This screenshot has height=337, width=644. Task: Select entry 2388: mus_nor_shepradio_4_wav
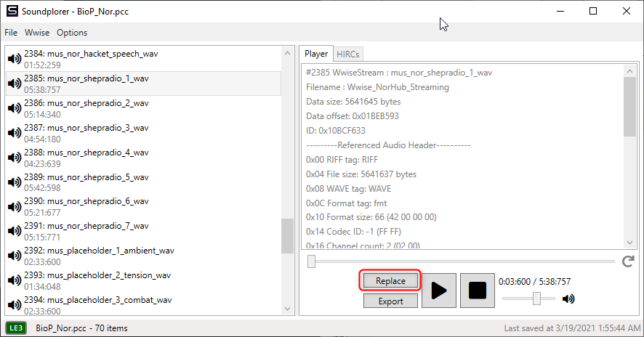tap(144, 158)
